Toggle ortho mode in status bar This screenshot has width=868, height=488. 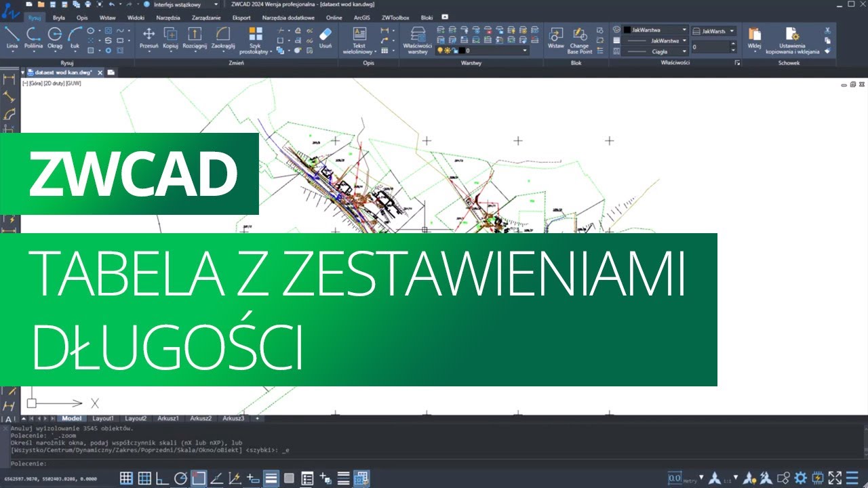pos(163,478)
